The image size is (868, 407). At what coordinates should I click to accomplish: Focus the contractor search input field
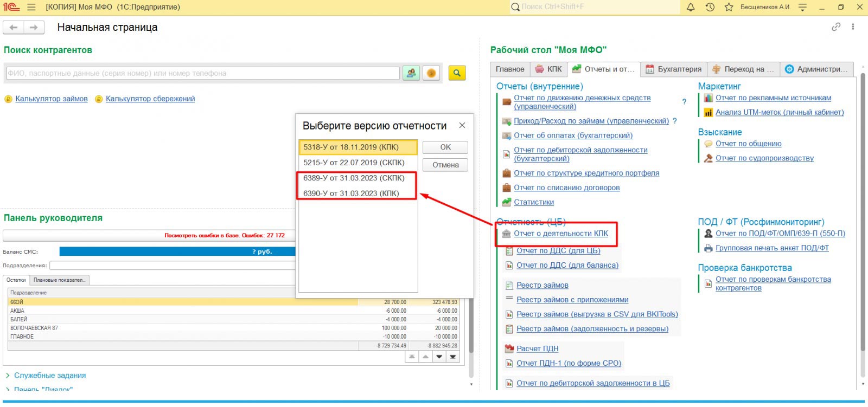[x=203, y=73]
